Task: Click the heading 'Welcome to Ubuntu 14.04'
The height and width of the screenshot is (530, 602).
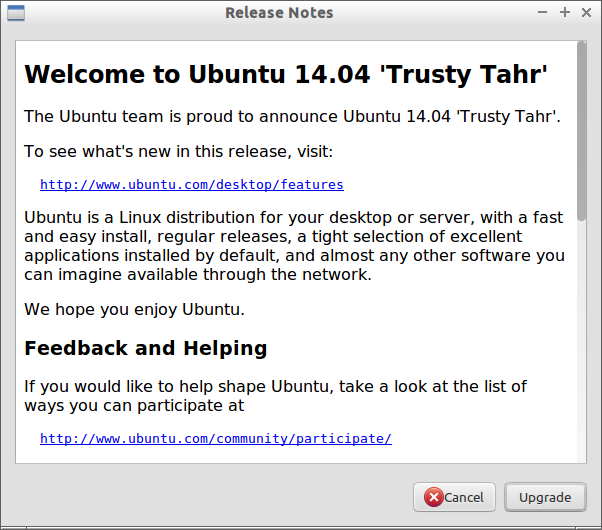Action: tap(286, 74)
